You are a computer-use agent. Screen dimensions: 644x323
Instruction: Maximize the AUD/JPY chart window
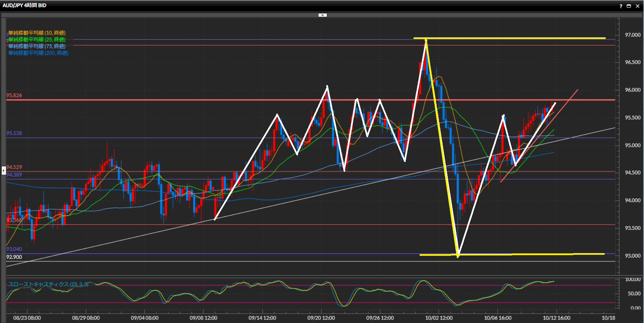[629, 6]
